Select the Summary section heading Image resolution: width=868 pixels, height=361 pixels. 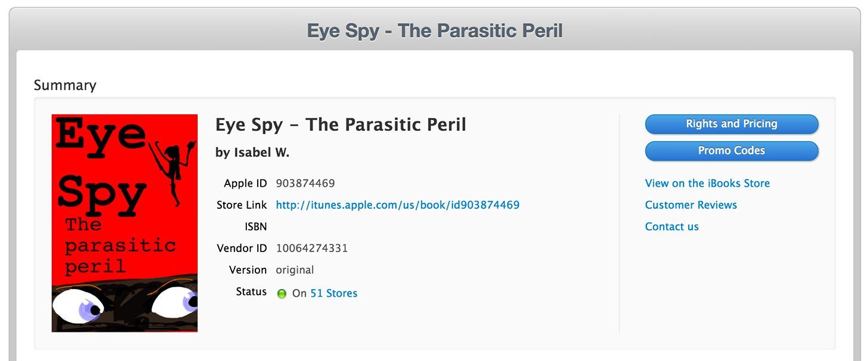point(65,85)
